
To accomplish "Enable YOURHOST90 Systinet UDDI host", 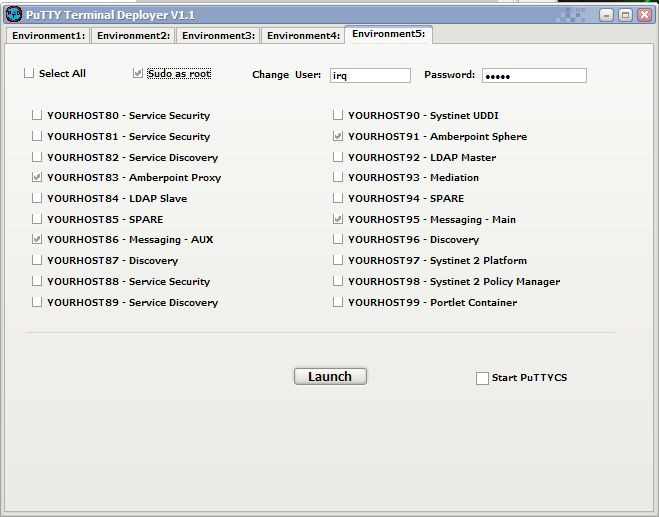I will click(x=338, y=115).
